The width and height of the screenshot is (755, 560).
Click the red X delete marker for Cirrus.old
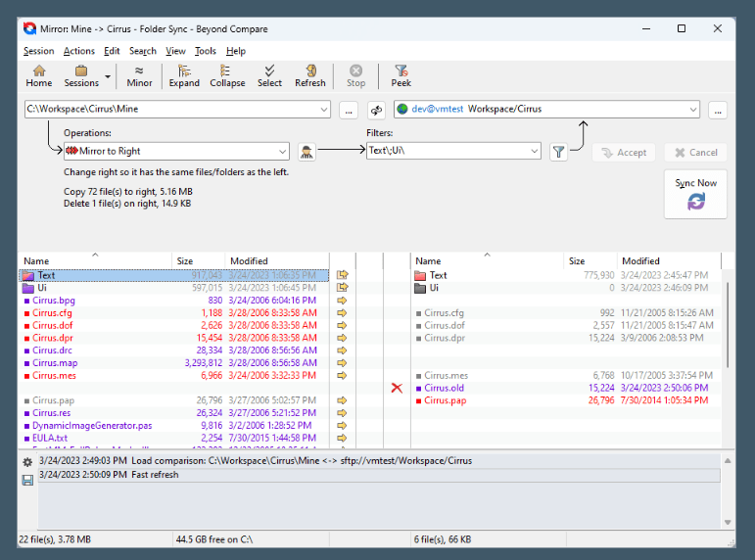397,389
